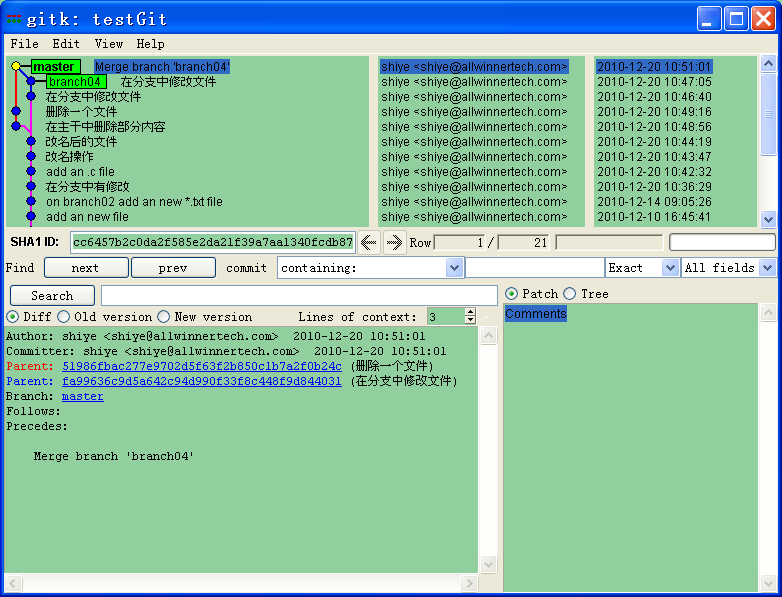Screen dimensions: 782x597
Task: Click the master branch label
Action: click(56, 66)
